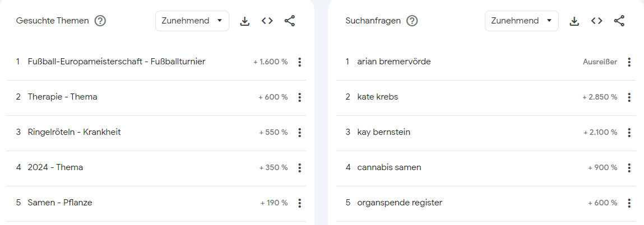Show help for Suchanfragen
Screen dimensions: 644x225
pyautogui.click(x=412, y=21)
